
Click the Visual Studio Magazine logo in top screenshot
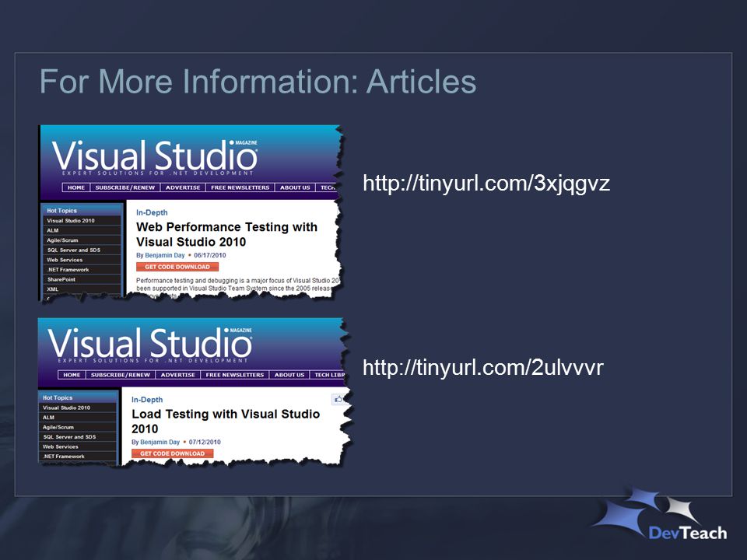point(155,156)
